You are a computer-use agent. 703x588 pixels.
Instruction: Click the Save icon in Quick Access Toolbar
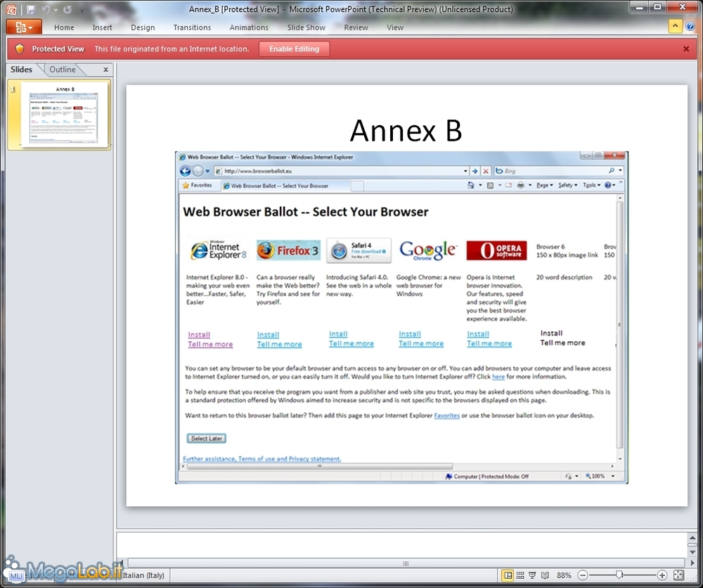click(30, 9)
